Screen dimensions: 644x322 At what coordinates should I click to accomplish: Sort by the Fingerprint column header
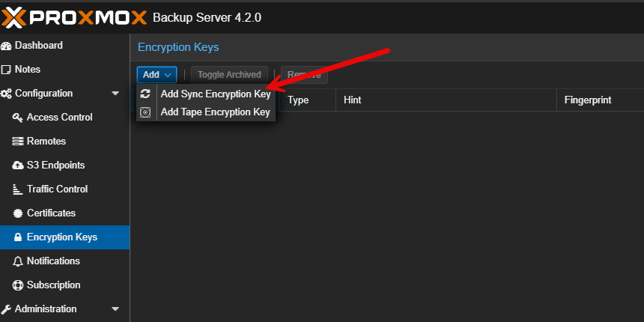(x=588, y=100)
